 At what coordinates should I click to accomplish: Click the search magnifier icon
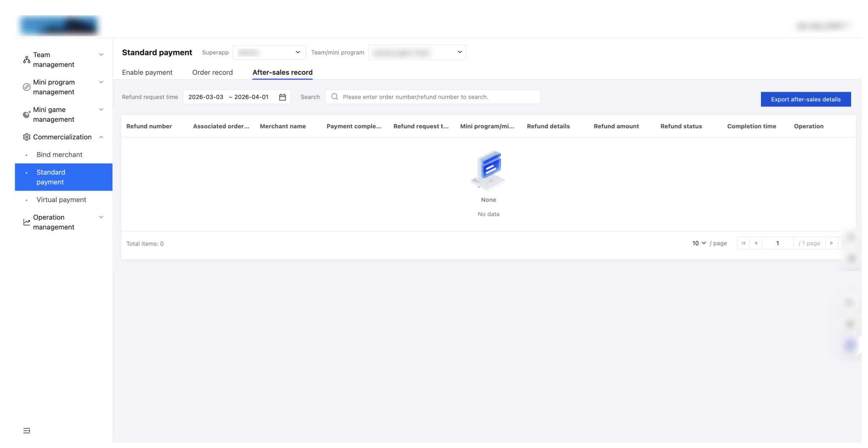coord(335,97)
